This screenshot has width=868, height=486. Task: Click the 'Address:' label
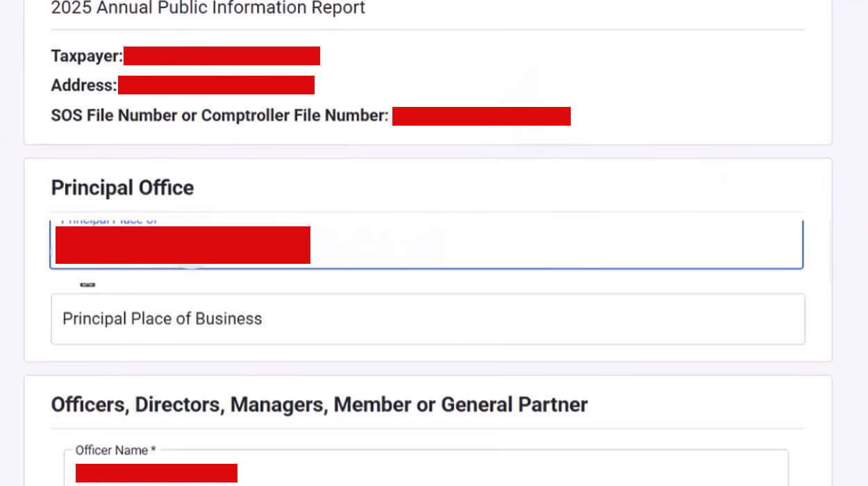click(83, 85)
